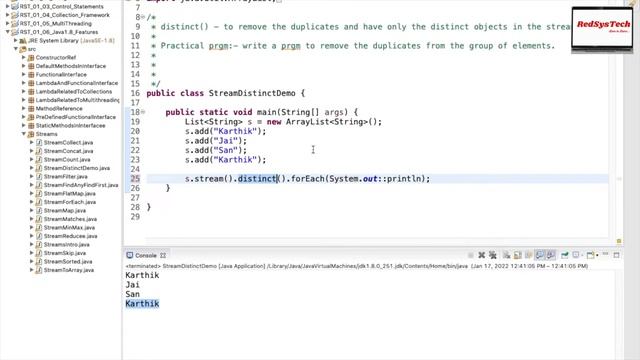Click the Pin Console icon
The width and height of the screenshot is (640, 360).
[x=565, y=255]
